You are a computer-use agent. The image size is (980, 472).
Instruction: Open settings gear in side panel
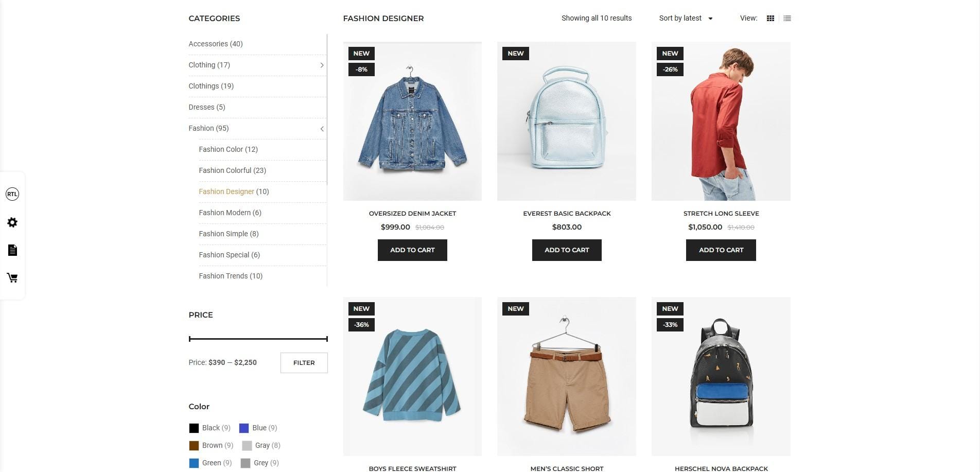pyautogui.click(x=12, y=222)
